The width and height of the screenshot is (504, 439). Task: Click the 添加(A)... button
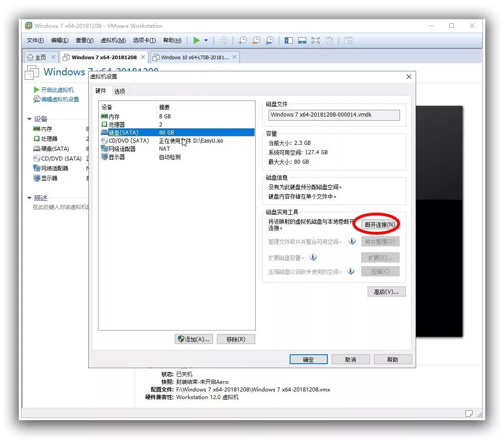194,339
